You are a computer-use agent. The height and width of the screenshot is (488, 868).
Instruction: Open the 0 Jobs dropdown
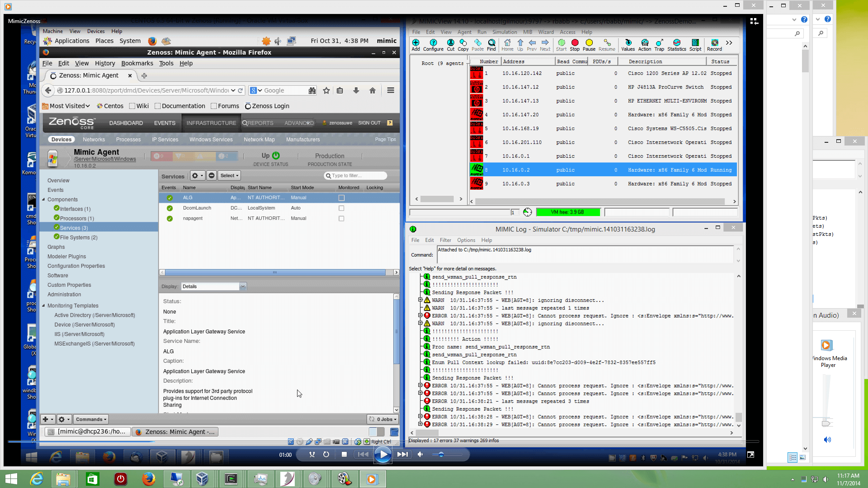pos(382,419)
